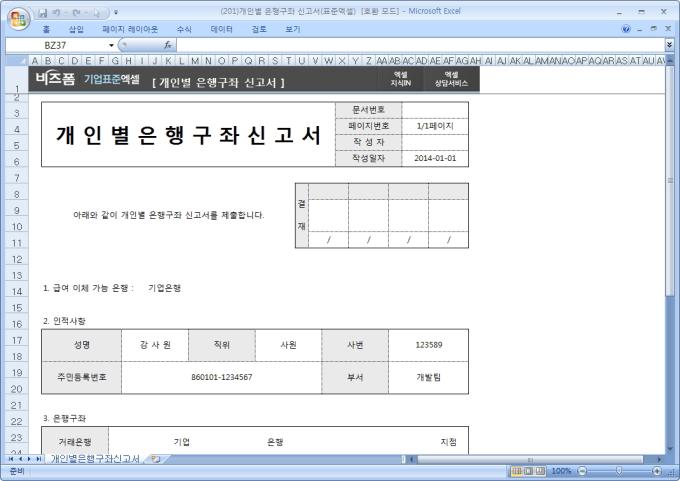
Task: Click the Excel Help question mark icon
Action: pos(626,29)
